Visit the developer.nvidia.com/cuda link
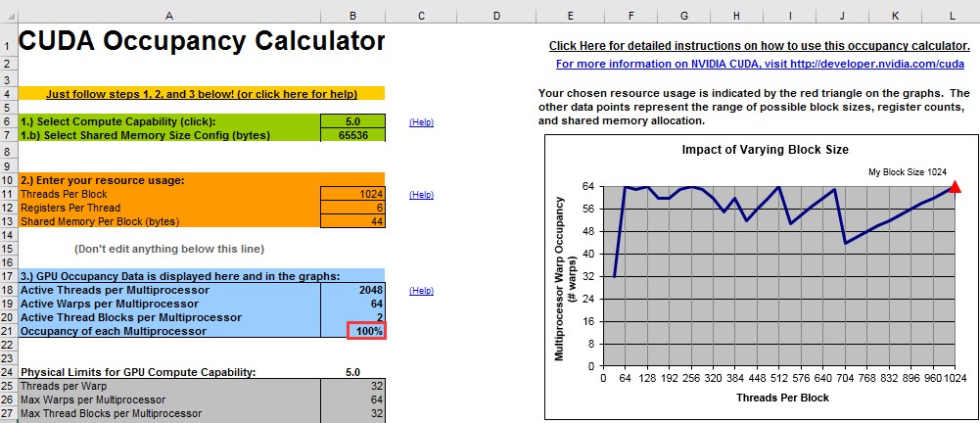The height and width of the screenshot is (423, 980). [760, 64]
